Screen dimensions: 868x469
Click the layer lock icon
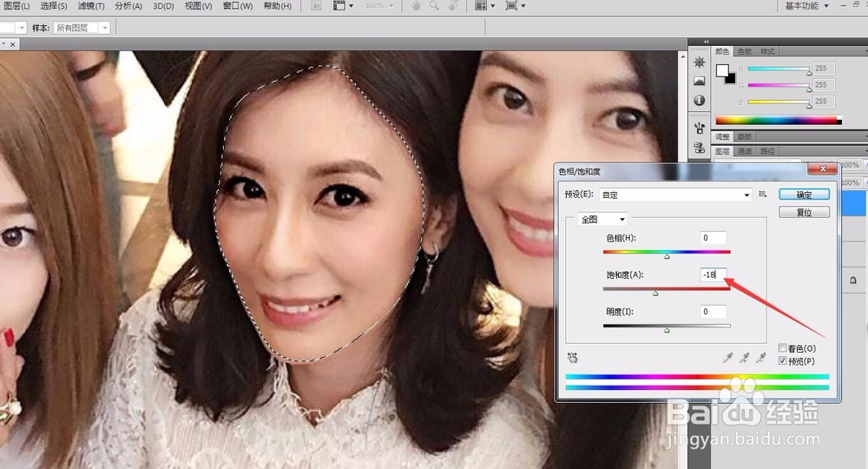click(853, 281)
